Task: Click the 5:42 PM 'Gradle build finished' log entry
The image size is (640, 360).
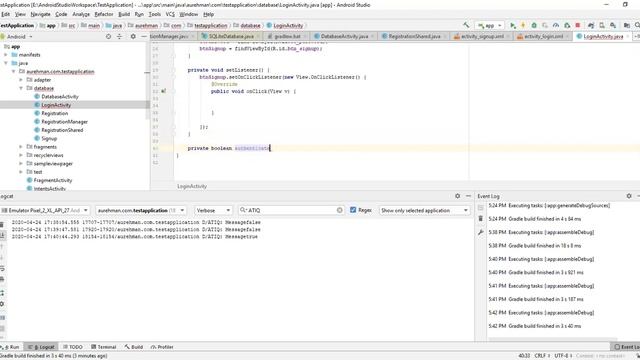Action: (x=535, y=326)
